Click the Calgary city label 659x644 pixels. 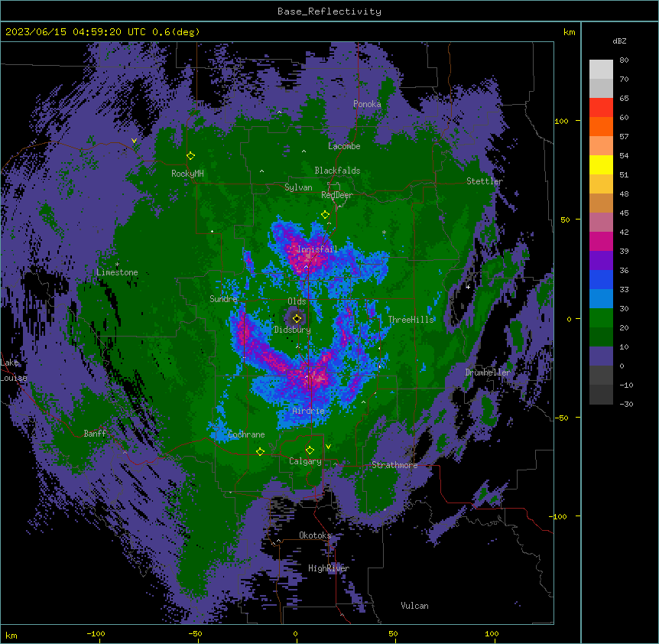pos(305,461)
